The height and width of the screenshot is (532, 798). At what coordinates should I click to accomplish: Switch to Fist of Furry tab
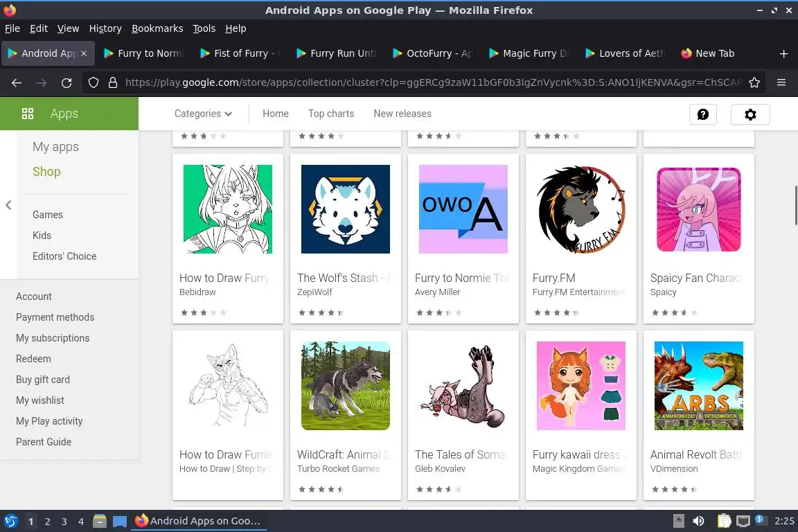(239, 53)
